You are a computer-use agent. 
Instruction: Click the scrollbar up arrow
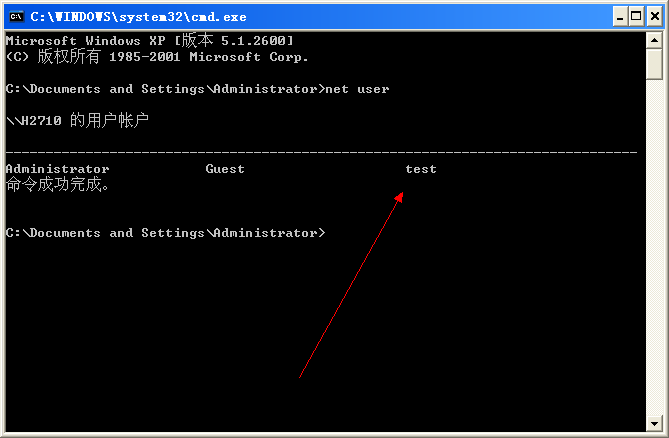click(654, 41)
